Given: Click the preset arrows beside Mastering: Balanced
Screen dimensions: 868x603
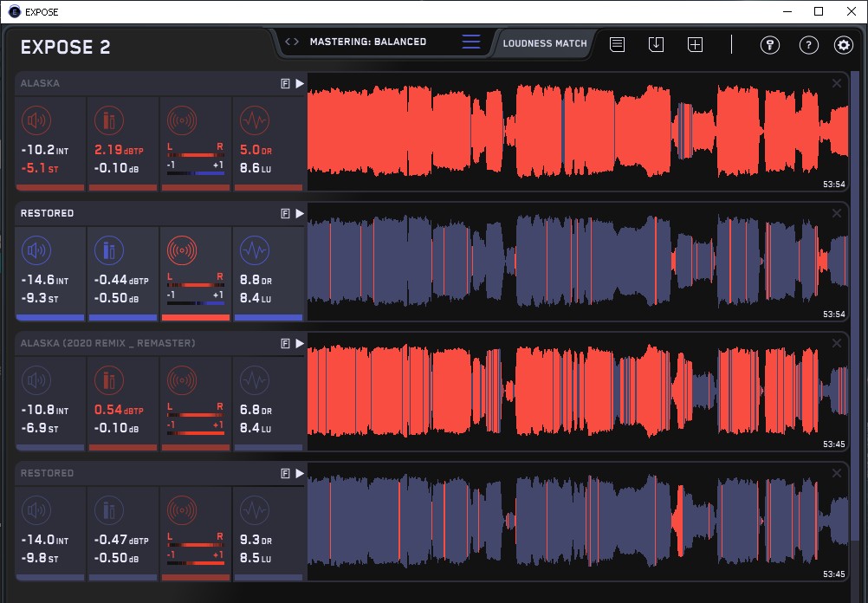Looking at the screenshot, I should [x=292, y=42].
